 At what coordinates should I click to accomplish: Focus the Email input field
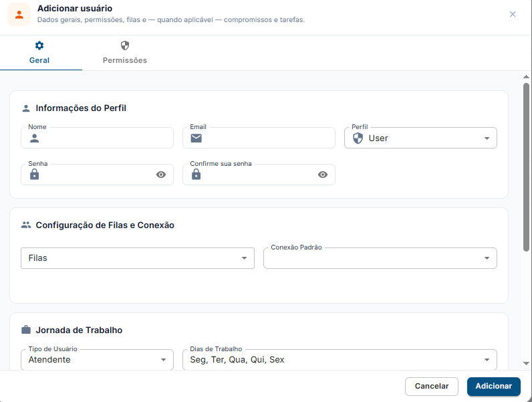pyautogui.click(x=259, y=138)
